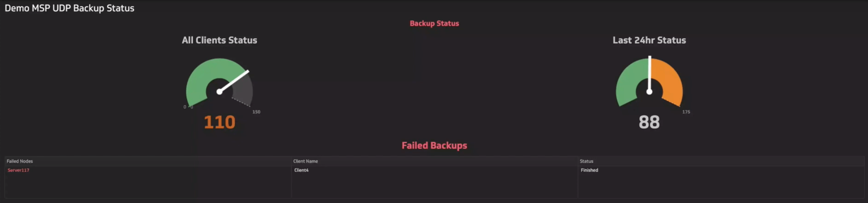Click the 110 value under All Clients gauge
This screenshot has width=868, height=203.
219,122
